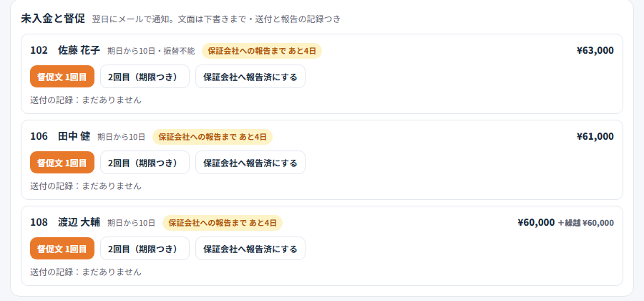644x301 pixels.
Task: Click 督促文 1回目 for 佐藤 花子
Action: click(x=62, y=77)
